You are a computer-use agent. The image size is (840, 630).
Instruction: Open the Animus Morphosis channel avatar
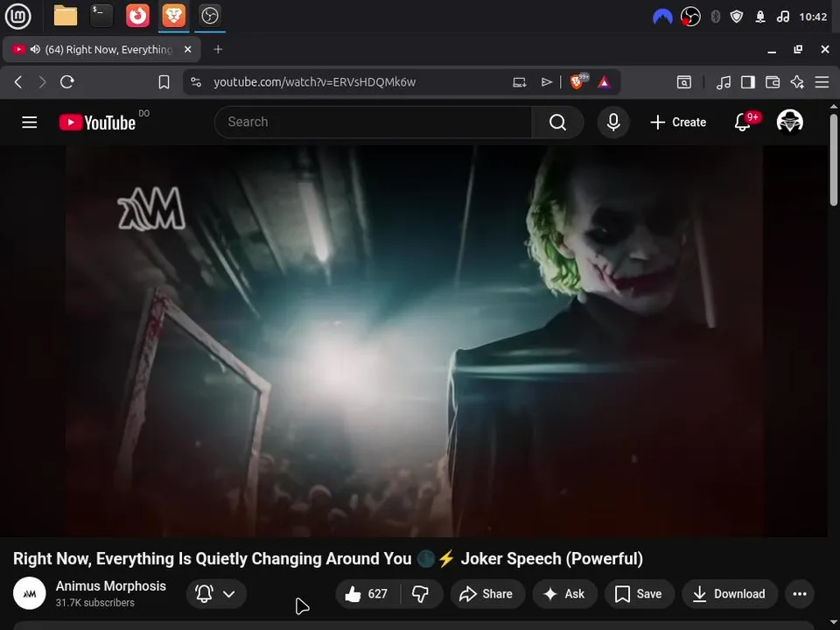(x=30, y=593)
